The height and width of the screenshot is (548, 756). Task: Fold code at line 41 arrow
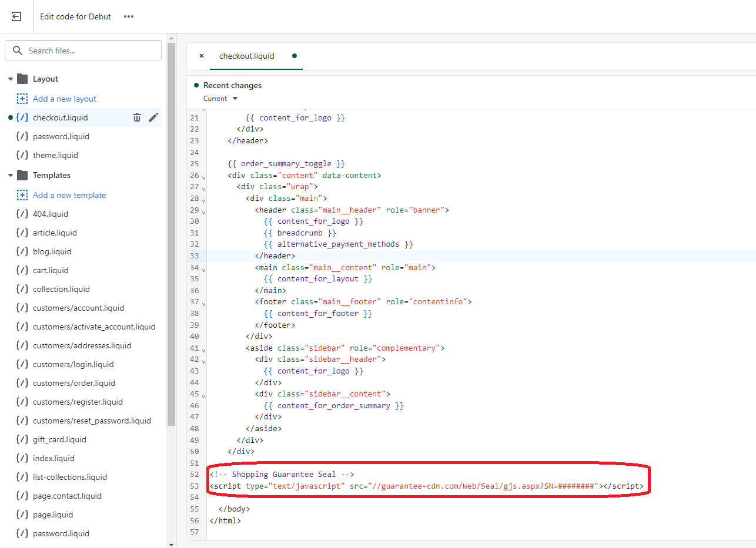tap(203, 350)
